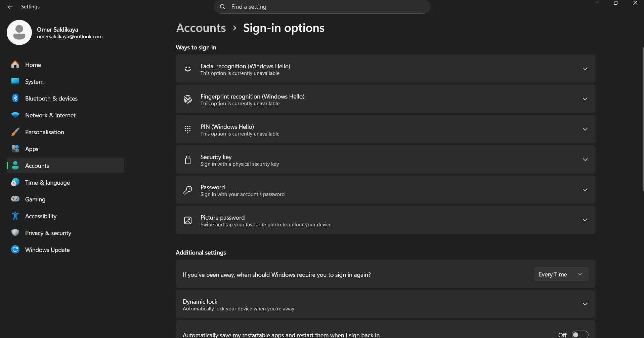This screenshot has width=644, height=338.
Task: Click Sign in with a physical security key text
Action: [240, 164]
